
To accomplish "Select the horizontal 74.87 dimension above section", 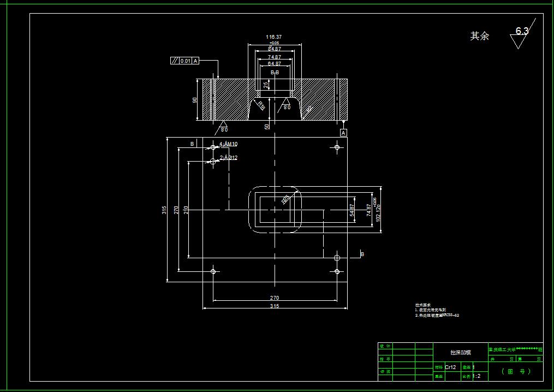I will tap(274, 57).
